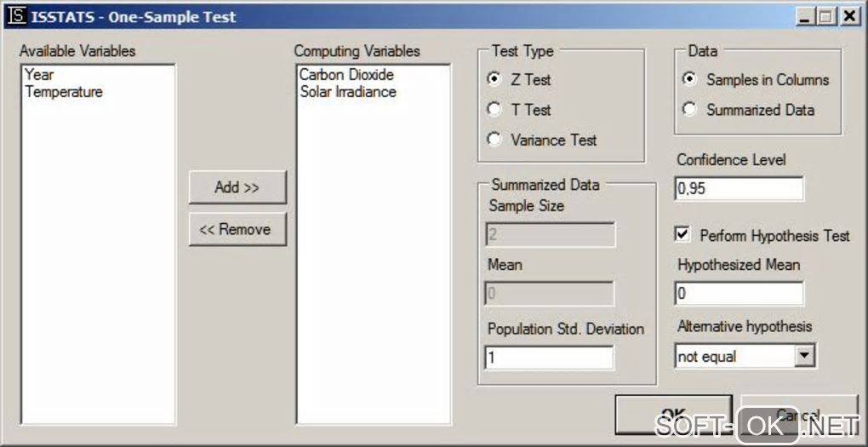
Task: Select Temperature in Available Variables list
Action: (64, 92)
